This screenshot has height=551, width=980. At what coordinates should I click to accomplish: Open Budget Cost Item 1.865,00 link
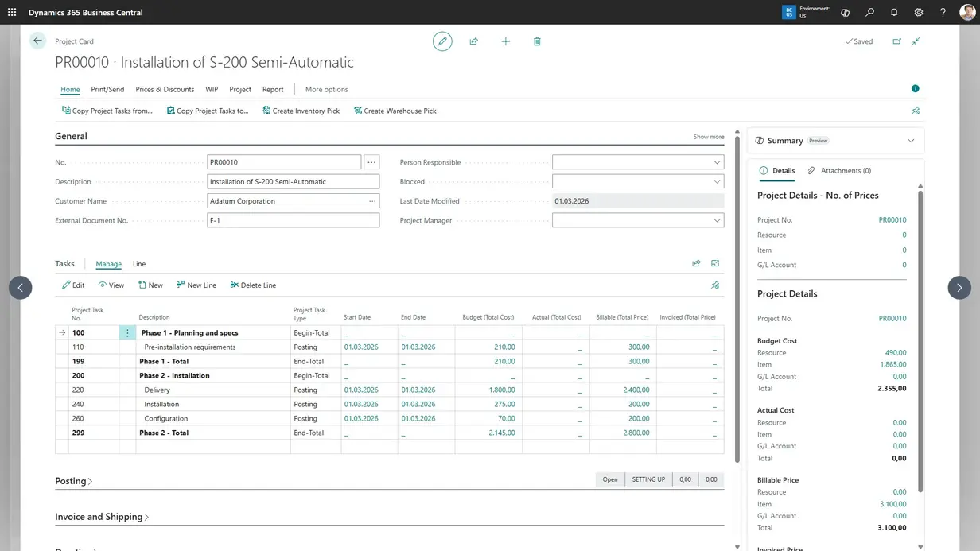(893, 364)
